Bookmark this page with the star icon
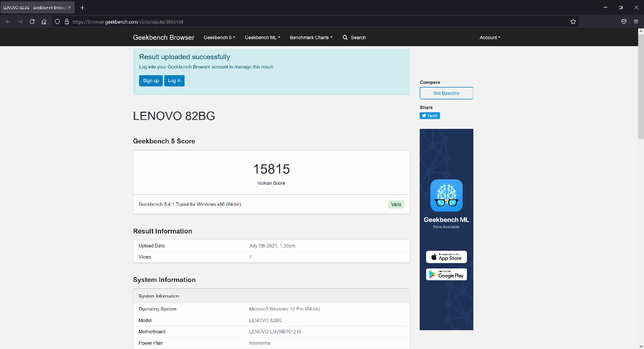The height and width of the screenshot is (349, 644). pos(573,21)
